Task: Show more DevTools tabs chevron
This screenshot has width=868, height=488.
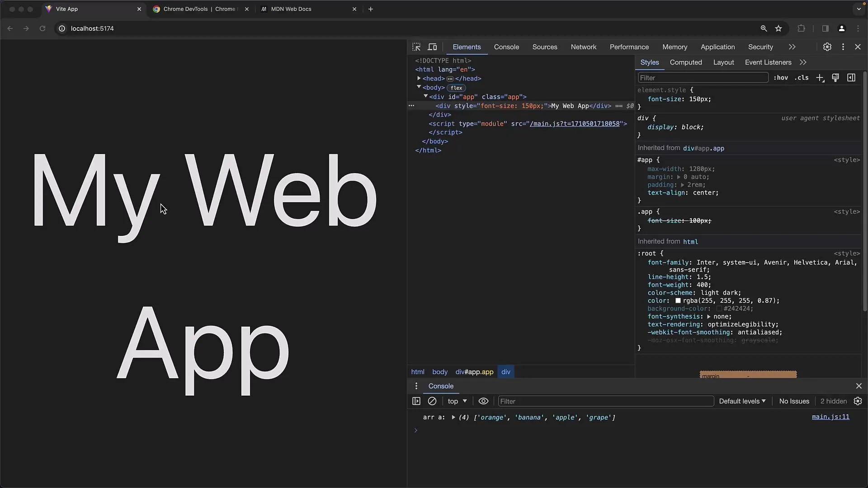Action: [792, 47]
